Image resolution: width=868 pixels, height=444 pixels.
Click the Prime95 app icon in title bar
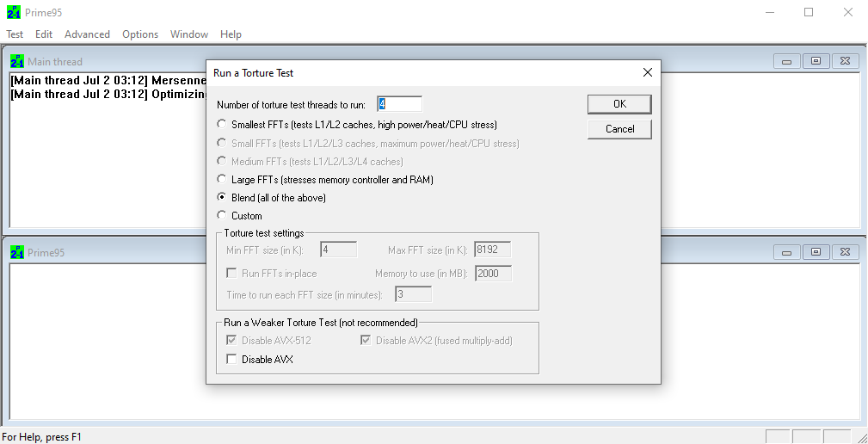(14, 12)
